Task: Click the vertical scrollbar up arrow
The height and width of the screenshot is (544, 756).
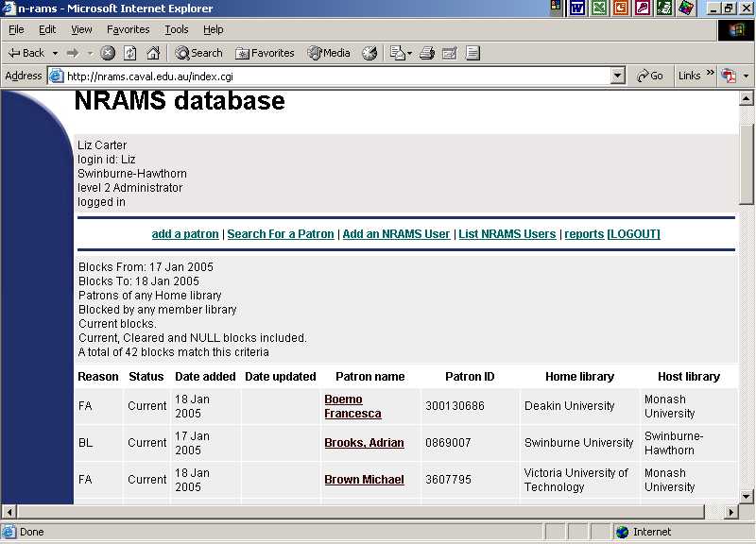Action: [x=746, y=99]
